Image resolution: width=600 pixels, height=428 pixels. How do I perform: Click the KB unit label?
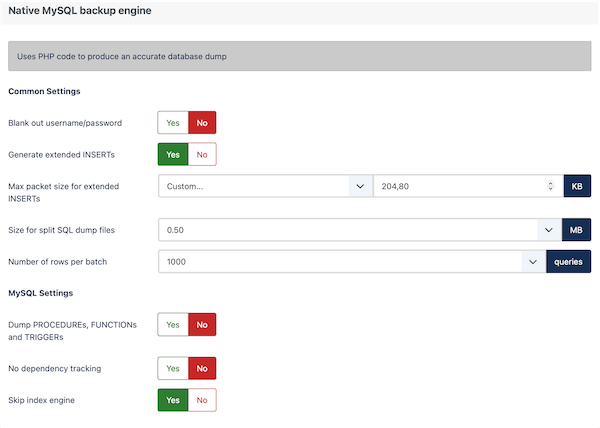pos(577,186)
